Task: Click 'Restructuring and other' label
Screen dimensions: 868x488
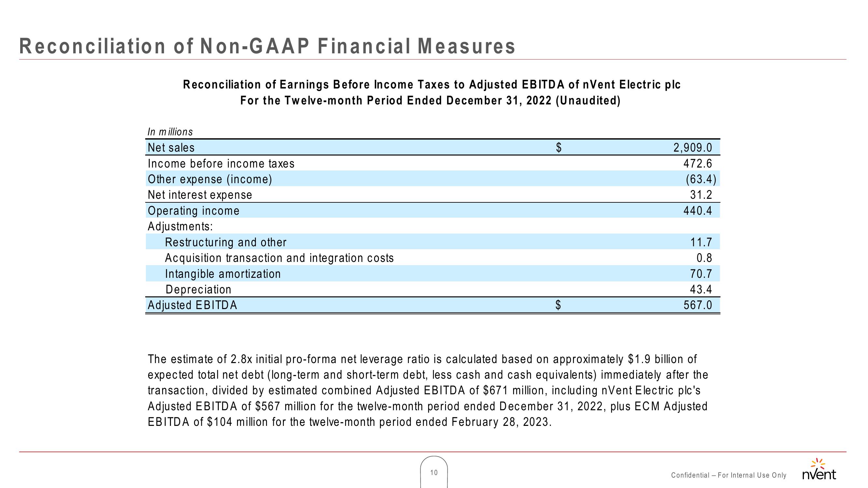Action: 226,242
